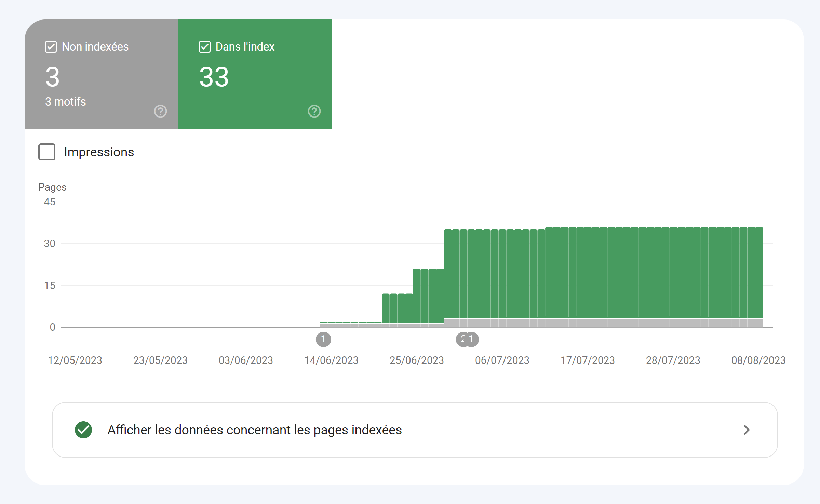Image resolution: width=820 pixels, height=504 pixels.
Task: Uncheck the Dans l'index checkbox
Action: pos(205,47)
